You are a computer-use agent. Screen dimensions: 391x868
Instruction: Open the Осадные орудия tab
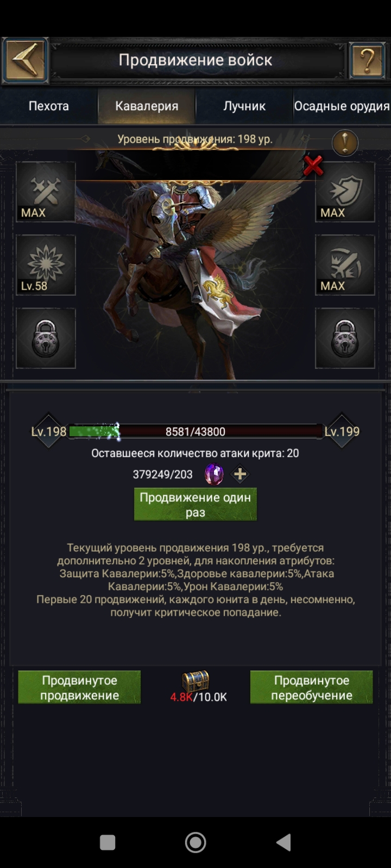[342, 106]
